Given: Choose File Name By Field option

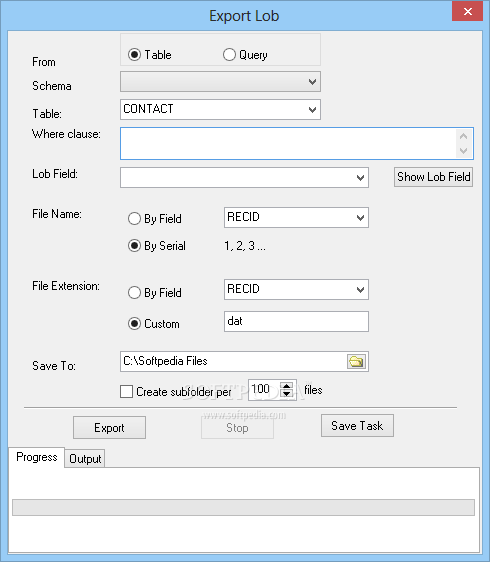Looking at the screenshot, I should click(134, 219).
